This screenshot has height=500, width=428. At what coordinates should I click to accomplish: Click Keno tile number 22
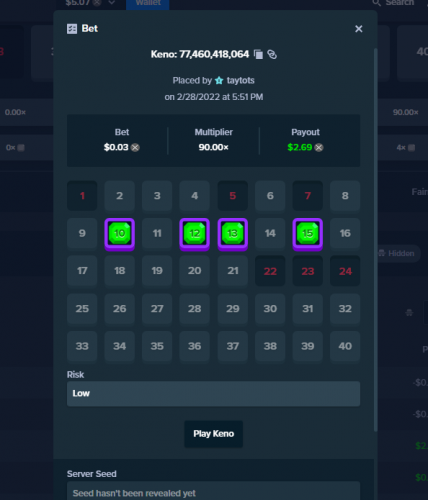pyautogui.click(x=270, y=271)
